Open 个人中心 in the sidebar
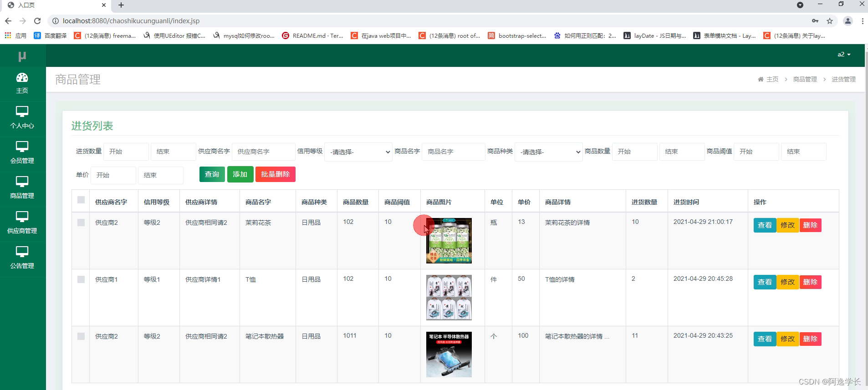Image resolution: width=868 pixels, height=390 pixels. coord(22,118)
